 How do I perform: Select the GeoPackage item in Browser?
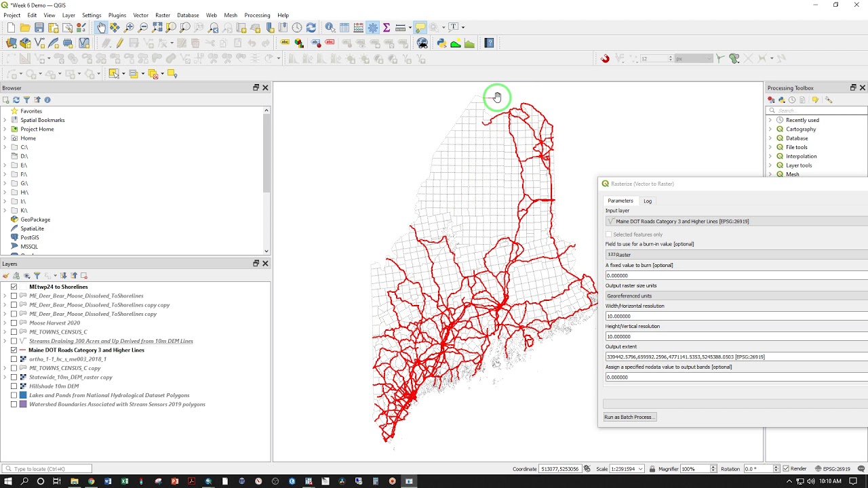tap(35, 220)
